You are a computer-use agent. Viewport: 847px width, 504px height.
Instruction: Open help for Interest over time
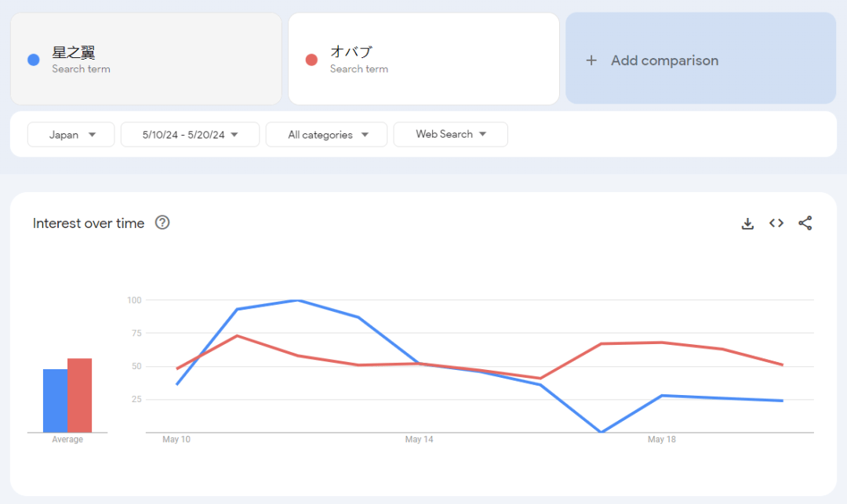162,223
